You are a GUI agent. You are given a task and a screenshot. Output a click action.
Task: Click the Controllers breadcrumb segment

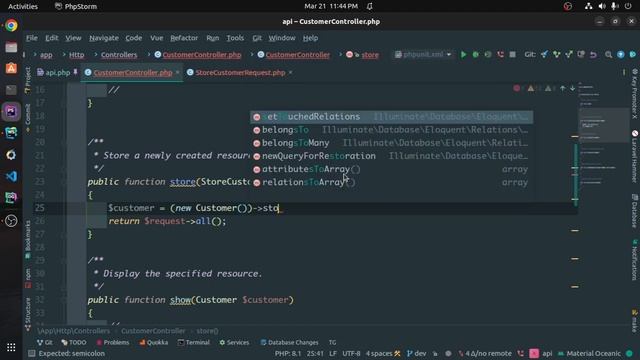coord(119,55)
